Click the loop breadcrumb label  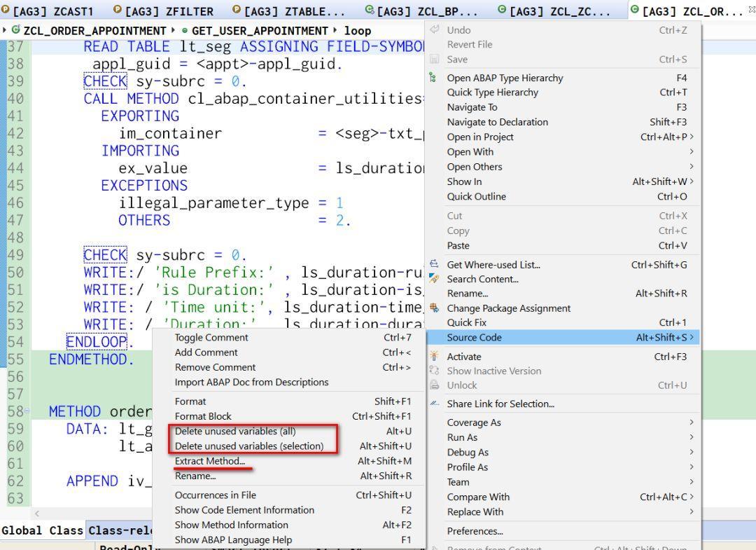tap(358, 31)
